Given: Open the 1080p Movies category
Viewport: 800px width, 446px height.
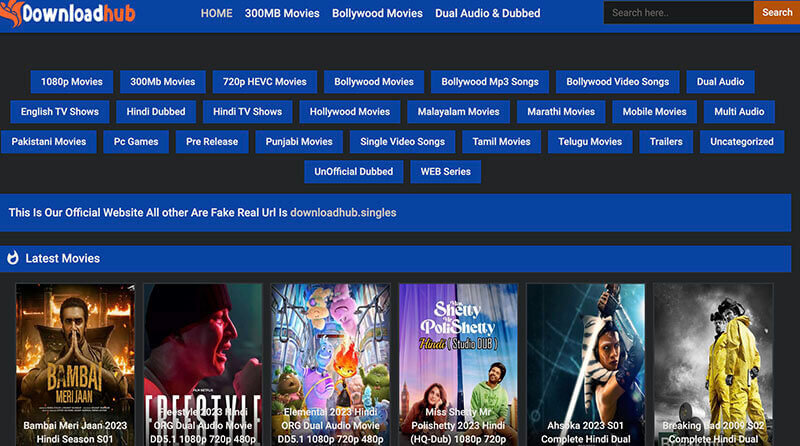Looking at the screenshot, I should tap(72, 82).
